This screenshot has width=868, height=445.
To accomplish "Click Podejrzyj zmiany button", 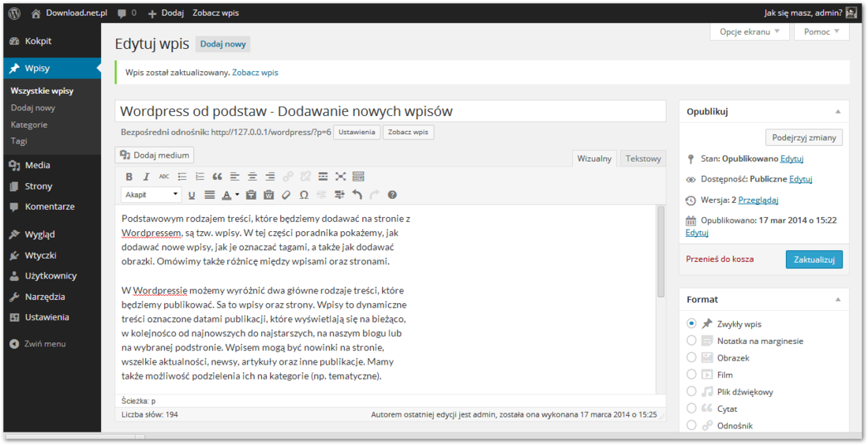I will [x=804, y=137].
